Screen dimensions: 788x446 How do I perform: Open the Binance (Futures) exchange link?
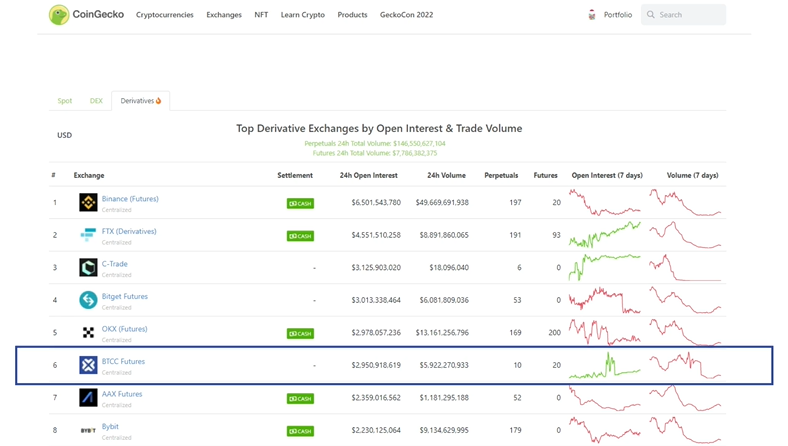[x=130, y=199]
